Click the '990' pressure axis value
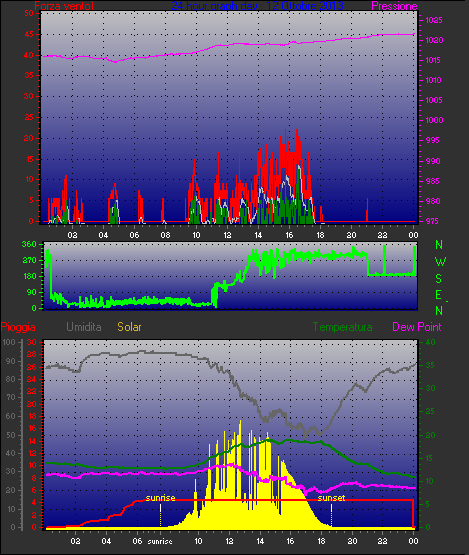469x555 pixels. 432,161
